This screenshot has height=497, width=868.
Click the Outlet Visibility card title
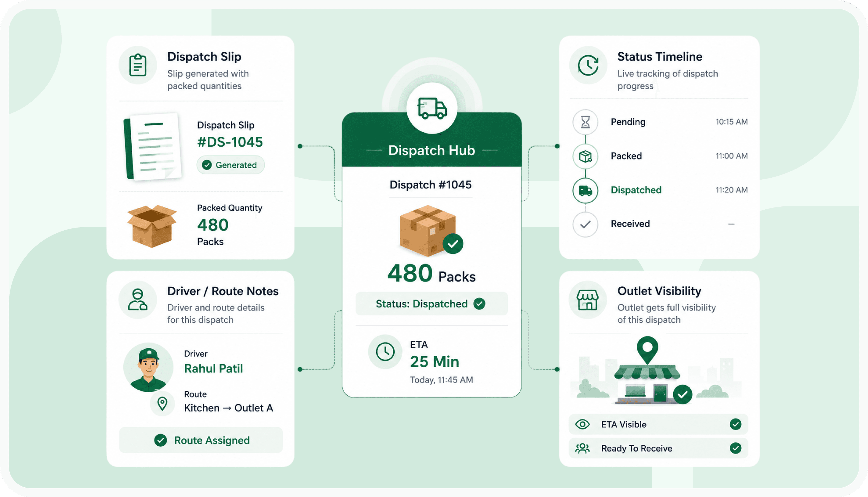[659, 291]
